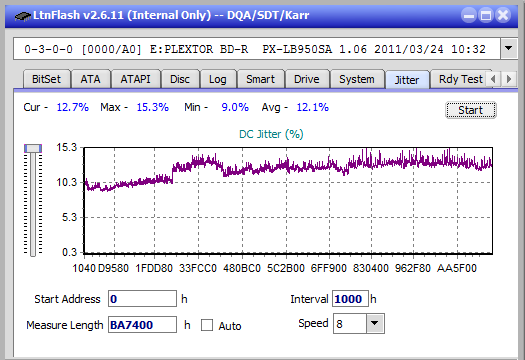This screenshot has width=525, height=360.
Task: Open the ATAPI tab
Action: 135,79
